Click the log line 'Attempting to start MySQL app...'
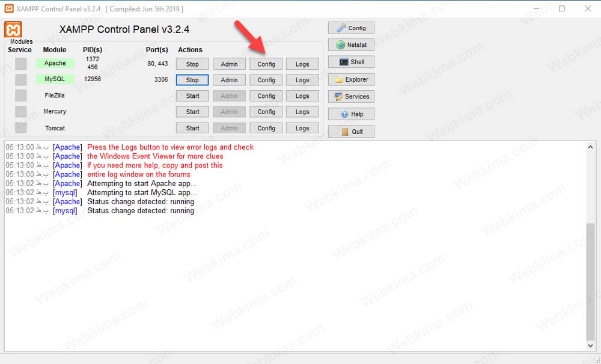The width and height of the screenshot is (601, 364). 142,192
